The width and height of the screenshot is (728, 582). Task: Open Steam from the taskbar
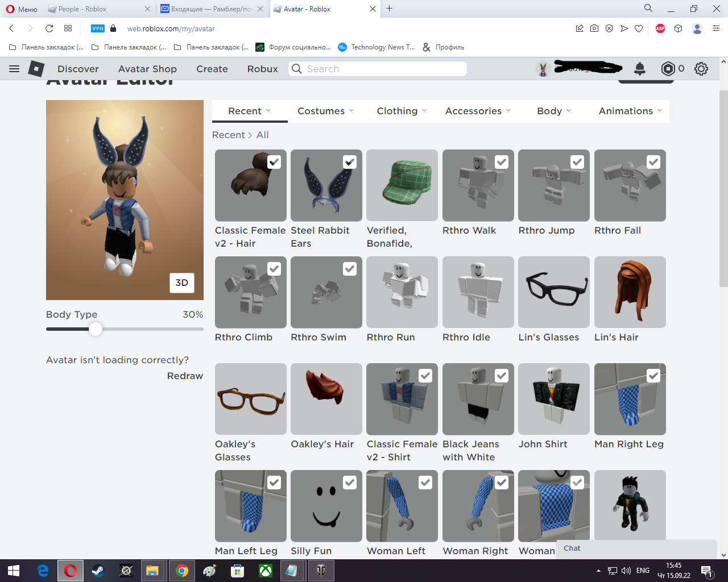pos(98,571)
